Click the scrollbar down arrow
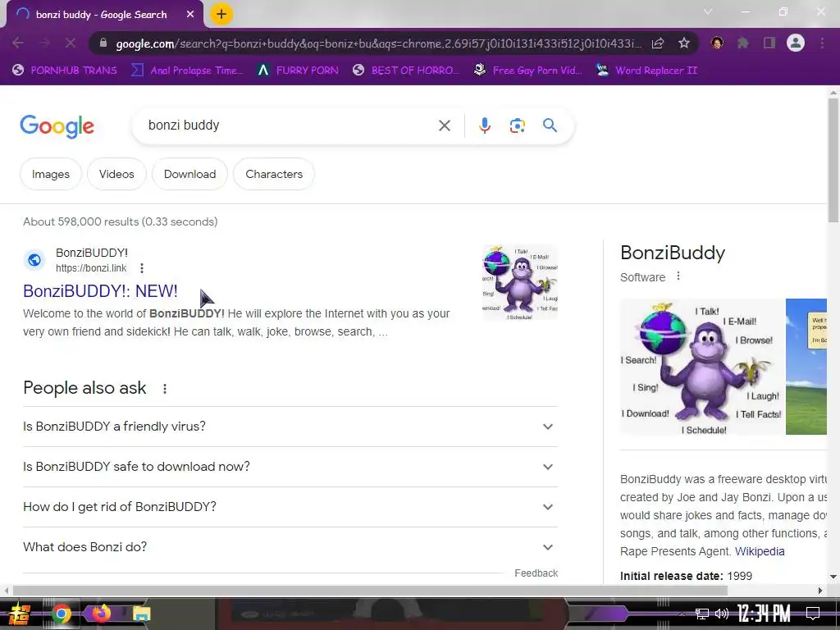 click(833, 577)
